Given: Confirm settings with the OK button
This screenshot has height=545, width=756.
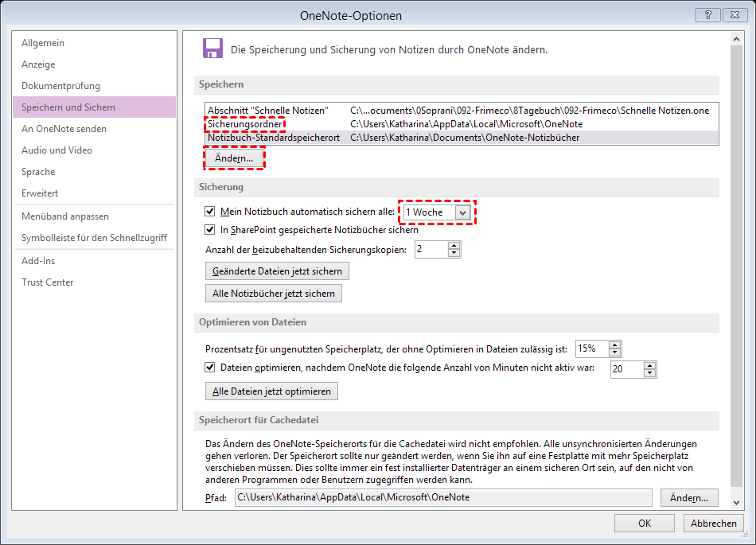Looking at the screenshot, I should click(x=644, y=524).
